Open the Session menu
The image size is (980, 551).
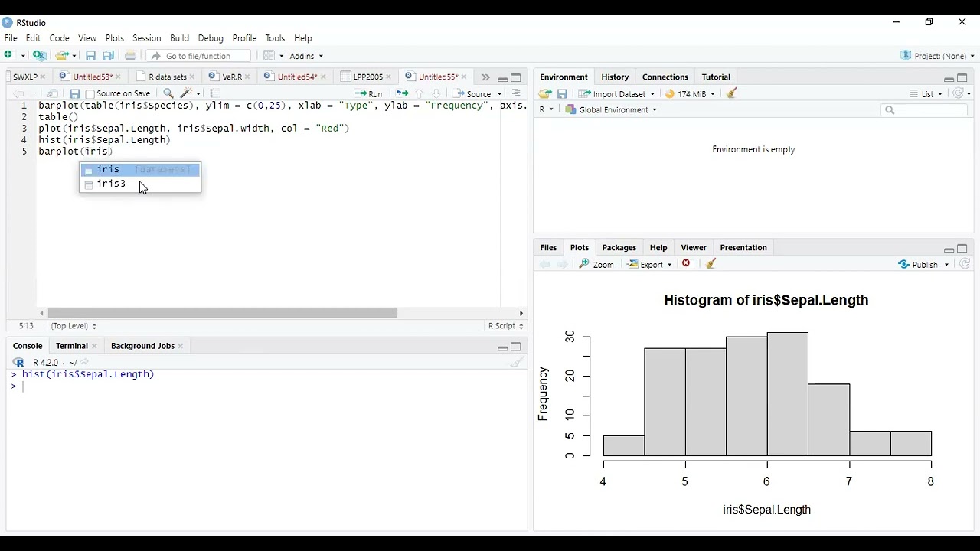click(146, 37)
